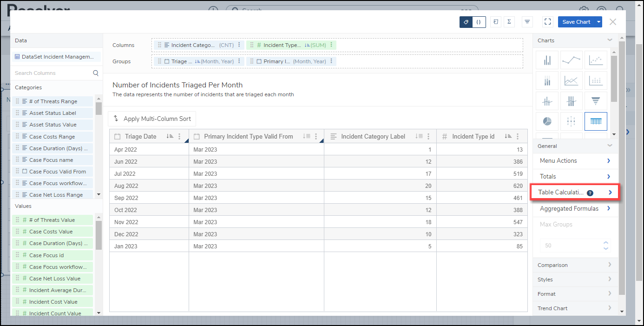Open Aggregated Formulas menu item

575,209
